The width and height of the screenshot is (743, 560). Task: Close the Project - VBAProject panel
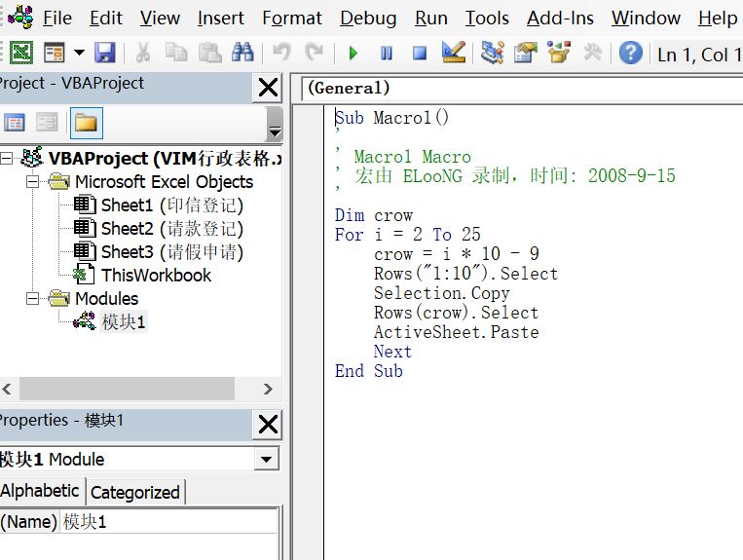(x=268, y=88)
